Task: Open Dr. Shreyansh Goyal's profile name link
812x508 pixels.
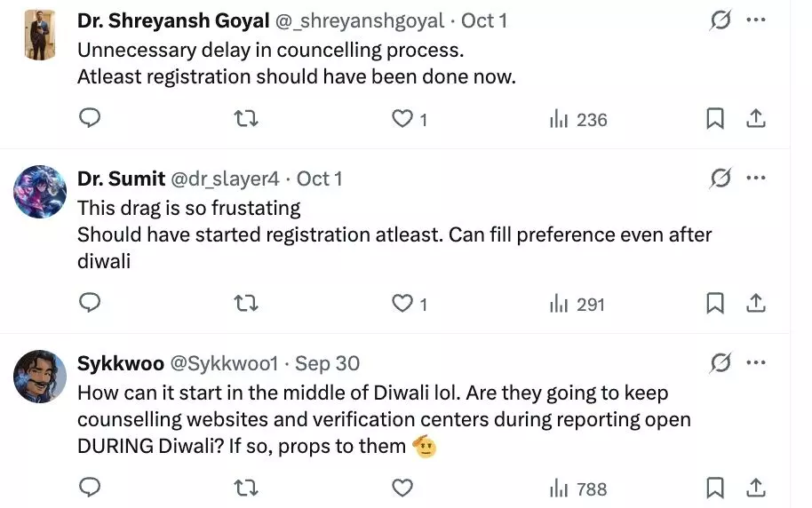Action: coord(173,21)
